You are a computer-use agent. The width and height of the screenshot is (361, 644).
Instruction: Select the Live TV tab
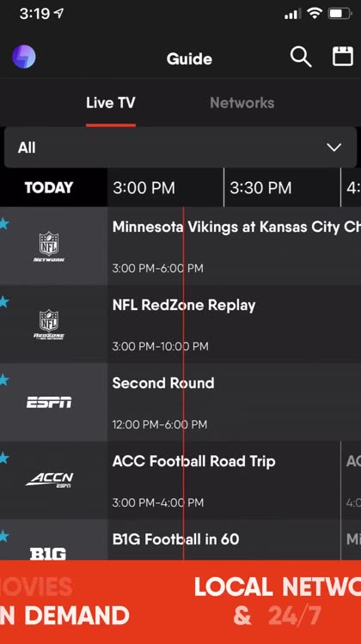click(111, 103)
